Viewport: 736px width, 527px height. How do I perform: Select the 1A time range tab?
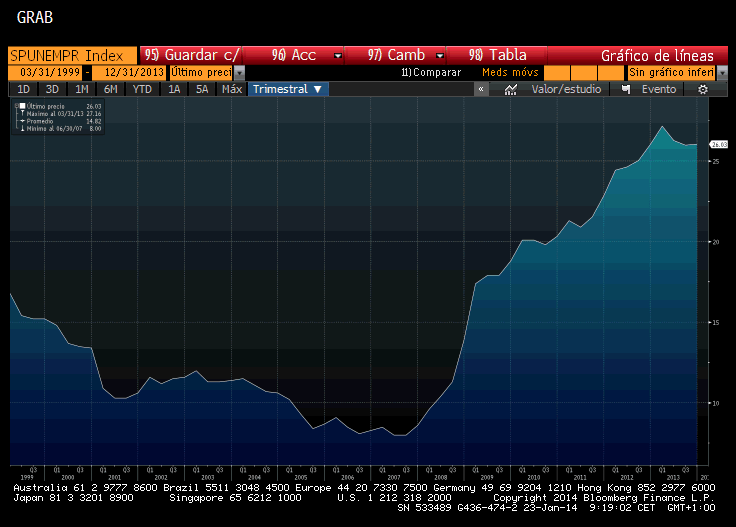[x=174, y=89]
